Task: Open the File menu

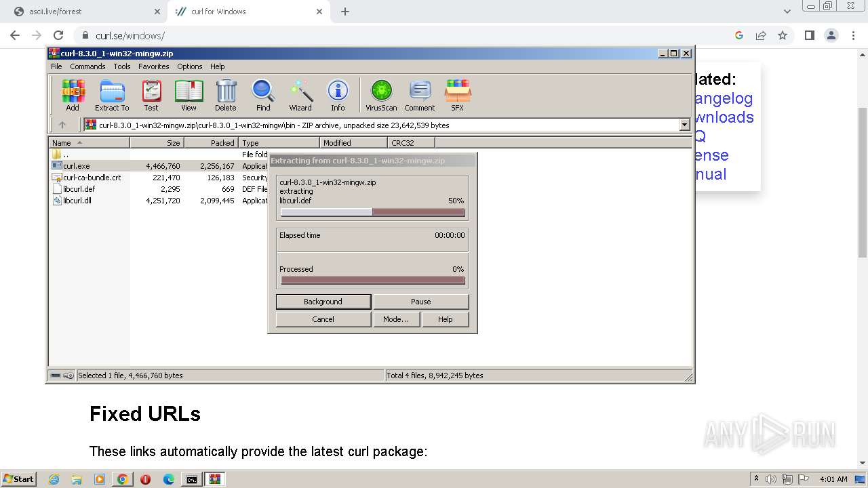Action: tap(56, 66)
